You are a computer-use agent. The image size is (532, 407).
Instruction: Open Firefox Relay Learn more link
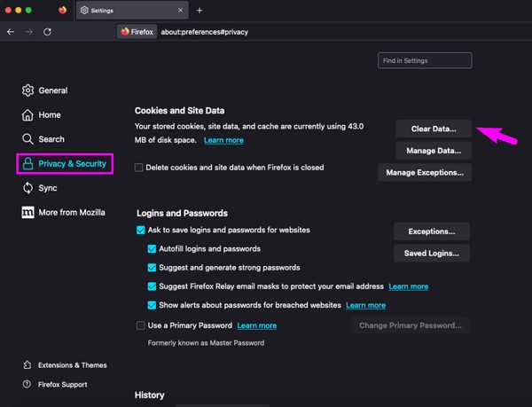(409, 286)
